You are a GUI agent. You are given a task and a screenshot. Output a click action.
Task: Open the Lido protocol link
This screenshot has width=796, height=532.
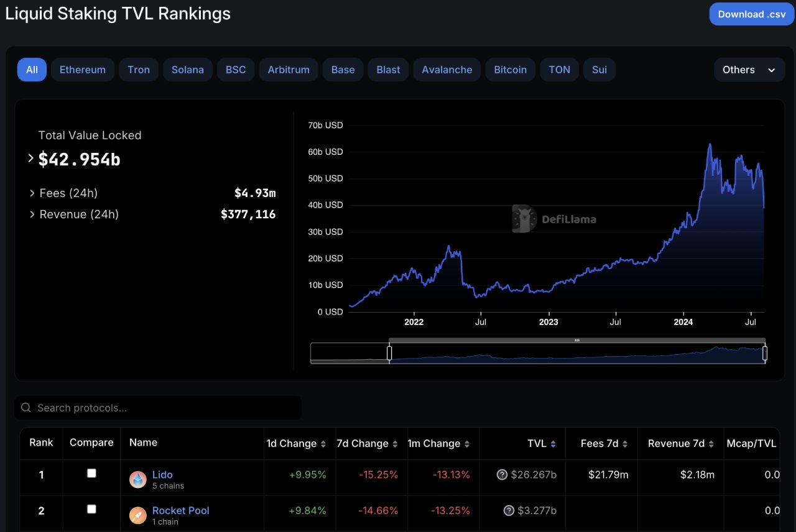point(162,474)
